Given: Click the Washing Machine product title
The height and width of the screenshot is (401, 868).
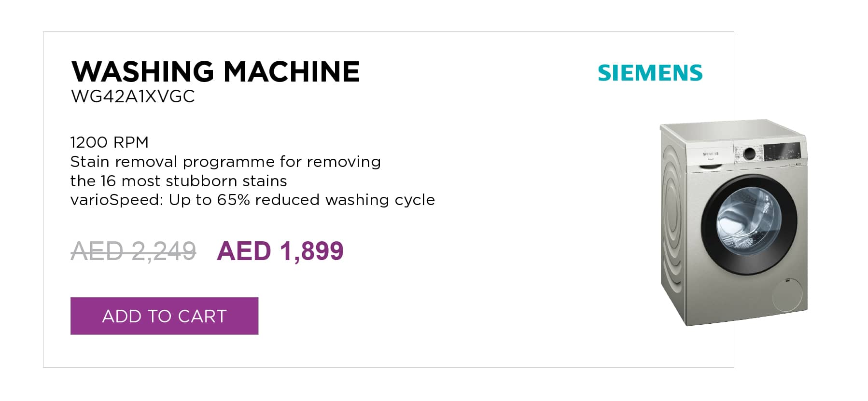Looking at the screenshot, I should [x=215, y=71].
